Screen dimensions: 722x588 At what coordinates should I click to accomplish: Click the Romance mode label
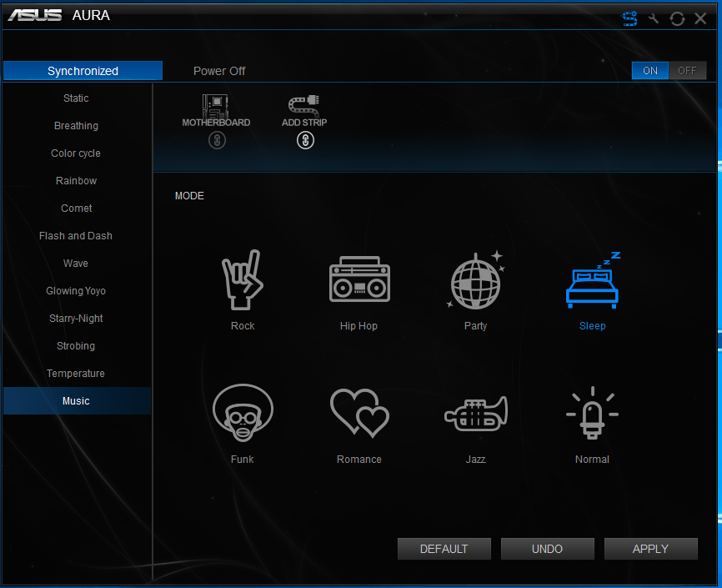359,460
